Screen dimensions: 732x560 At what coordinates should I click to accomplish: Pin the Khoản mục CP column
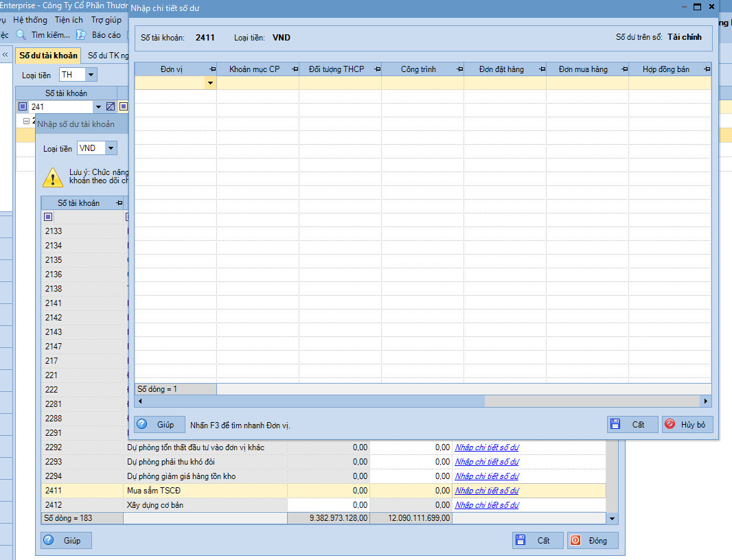pyautogui.click(x=295, y=69)
